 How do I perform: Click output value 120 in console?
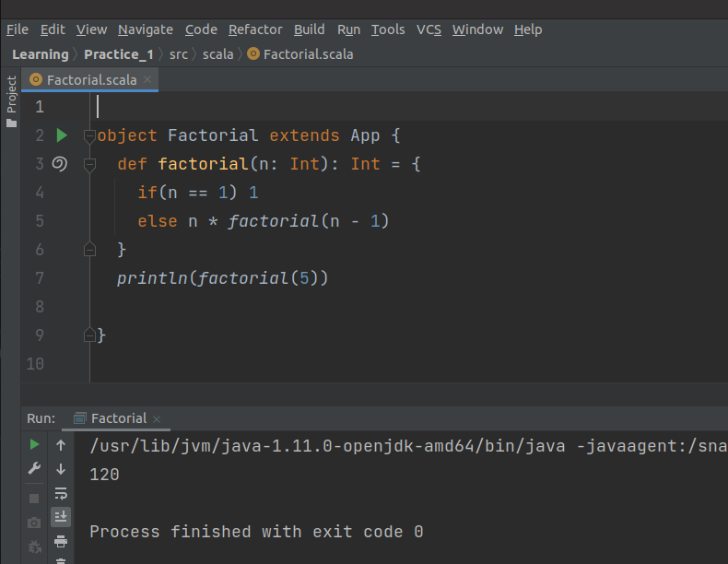pos(104,475)
